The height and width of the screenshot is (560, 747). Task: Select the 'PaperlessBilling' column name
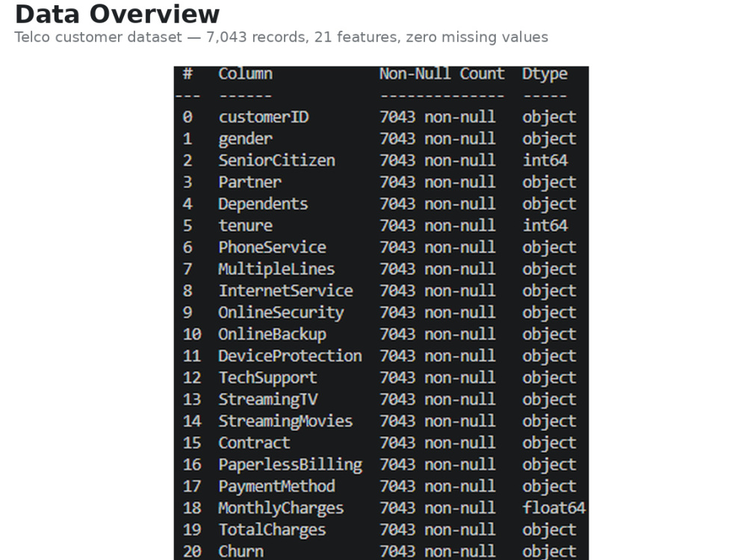point(290,465)
